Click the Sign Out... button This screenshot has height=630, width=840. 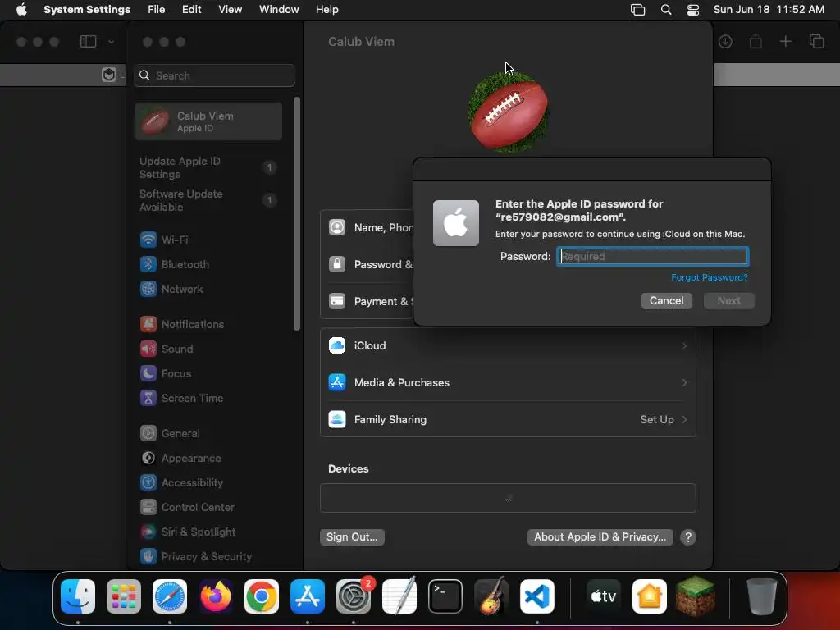click(x=352, y=536)
